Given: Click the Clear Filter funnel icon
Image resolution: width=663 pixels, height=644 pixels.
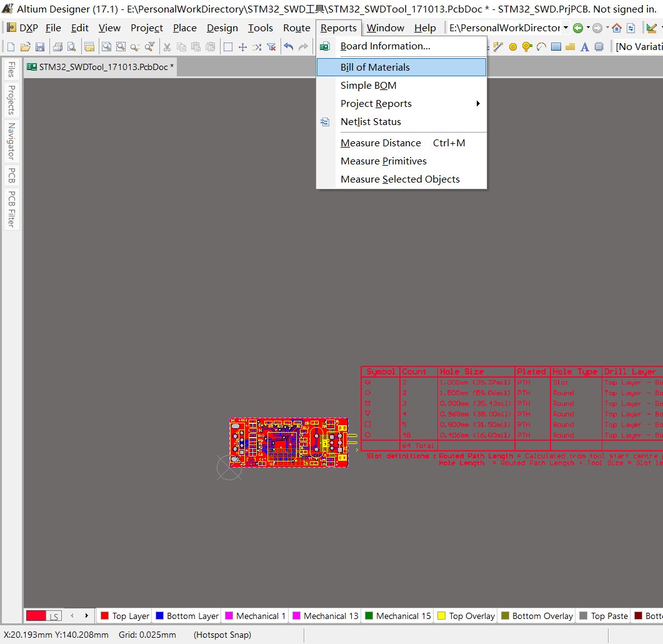Looking at the screenshot, I should tap(271, 47).
